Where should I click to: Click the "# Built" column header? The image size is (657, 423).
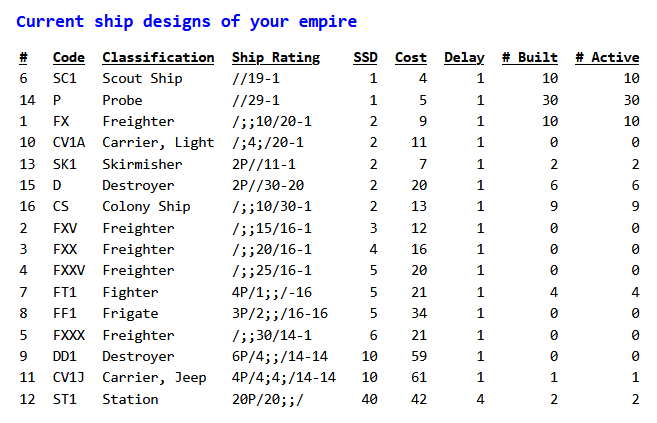tap(529, 57)
